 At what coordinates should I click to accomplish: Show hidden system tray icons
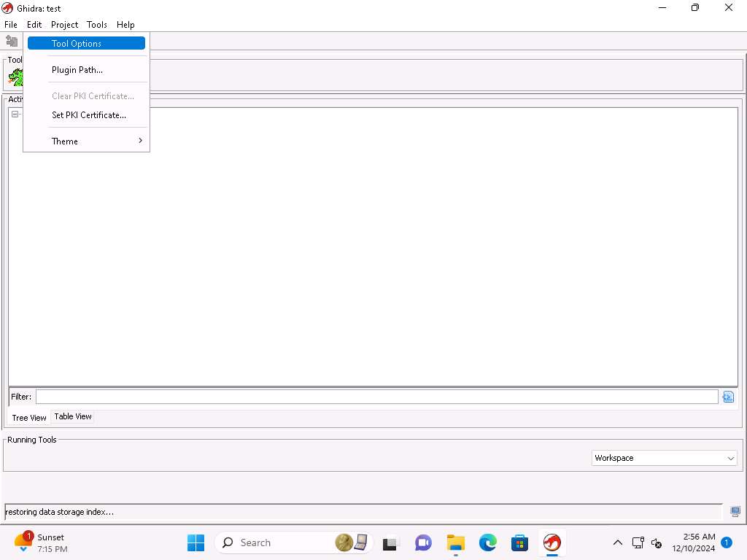617,542
